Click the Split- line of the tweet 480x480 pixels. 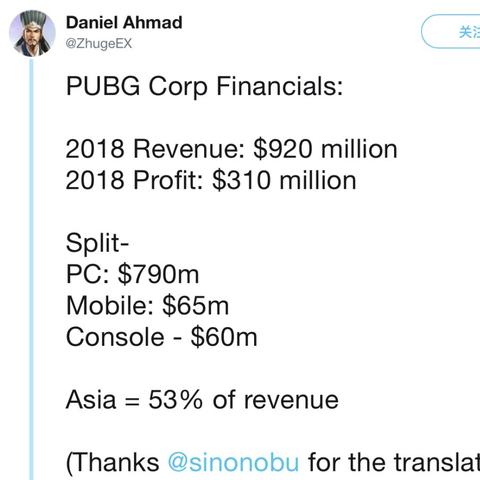97,244
